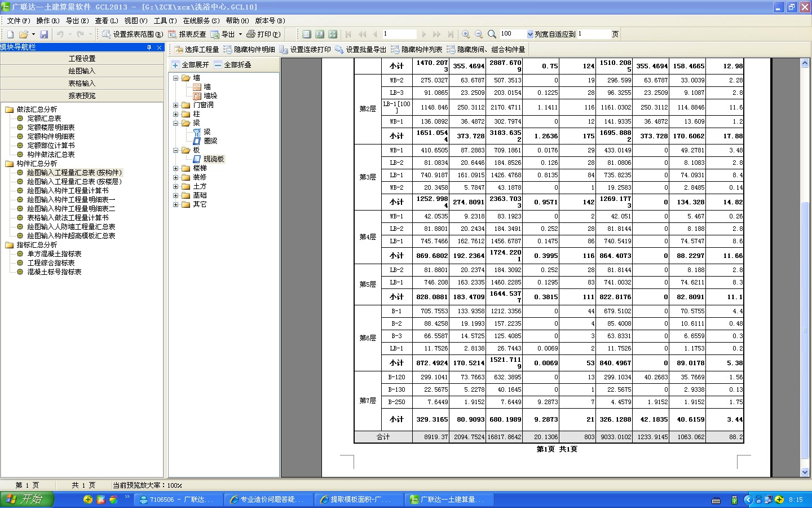
Task: Click 隐藏房间、组合构件量 button
Action: pos(486,50)
